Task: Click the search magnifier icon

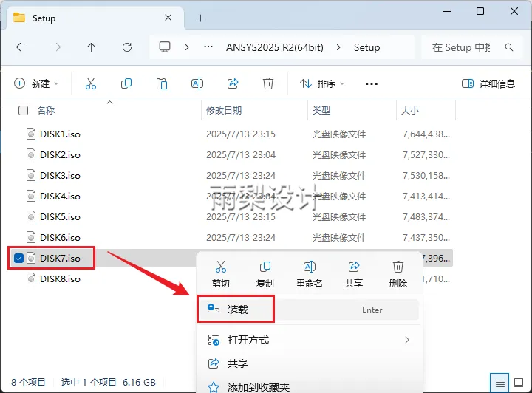Action: 509,47
